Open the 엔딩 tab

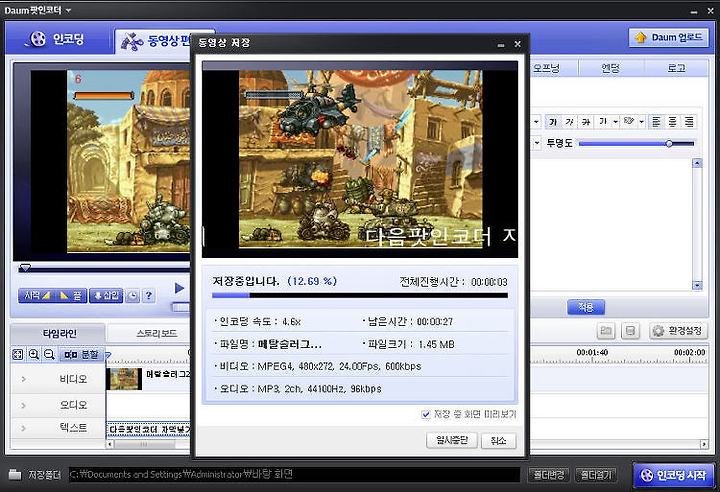pyautogui.click(x=611, y=68)
